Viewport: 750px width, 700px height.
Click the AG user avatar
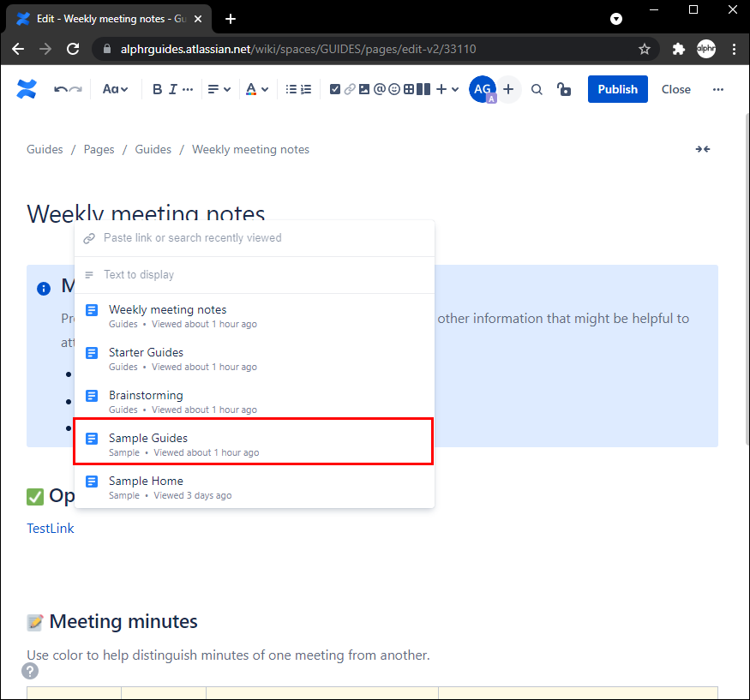(x=482, y=89)
